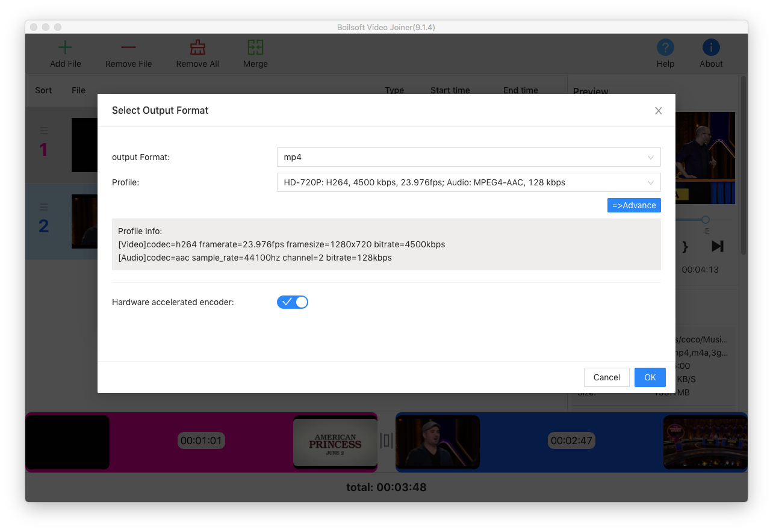
Task: Click the Remove All broom icon
Action: click(197, 48)
